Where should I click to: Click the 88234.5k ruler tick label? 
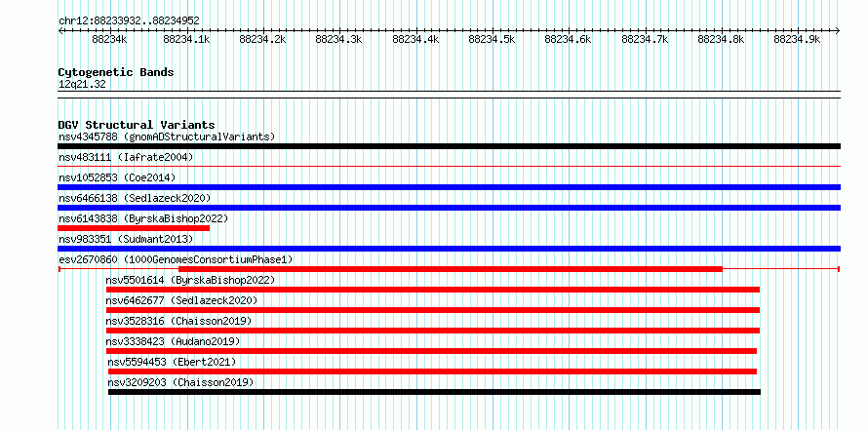click(493, 39)
